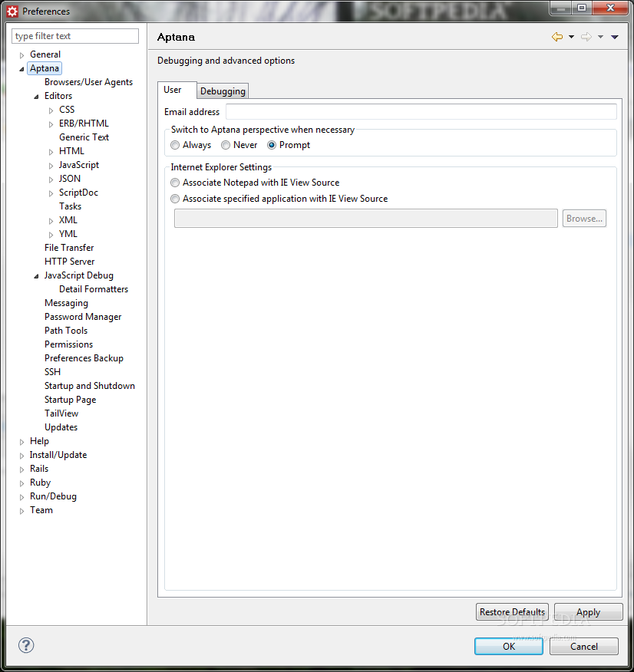634x672 pixels.
Task: Expand the YML editor node
Action: pos(51,235)
